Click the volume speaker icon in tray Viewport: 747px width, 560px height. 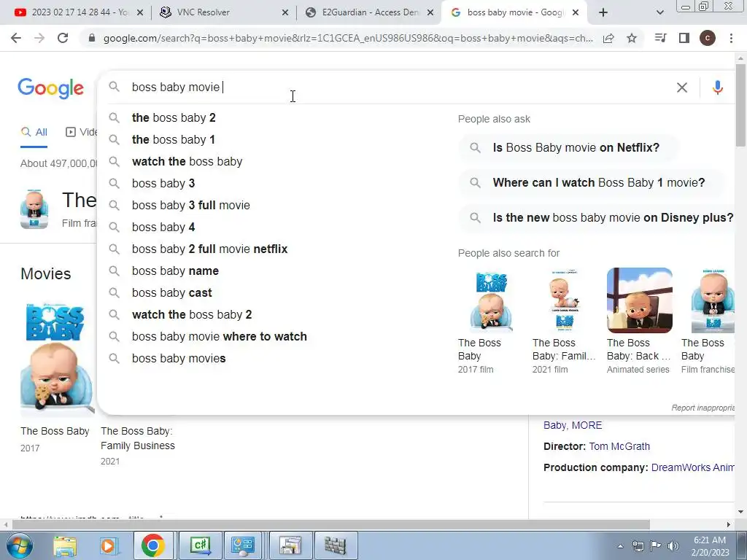[x=673, y=546]
